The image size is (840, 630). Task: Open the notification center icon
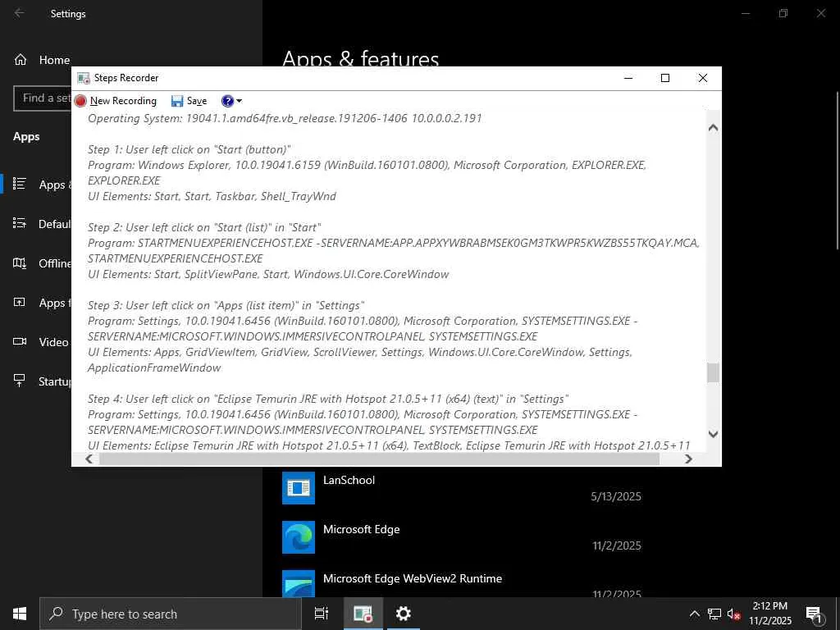pos(813,614)
